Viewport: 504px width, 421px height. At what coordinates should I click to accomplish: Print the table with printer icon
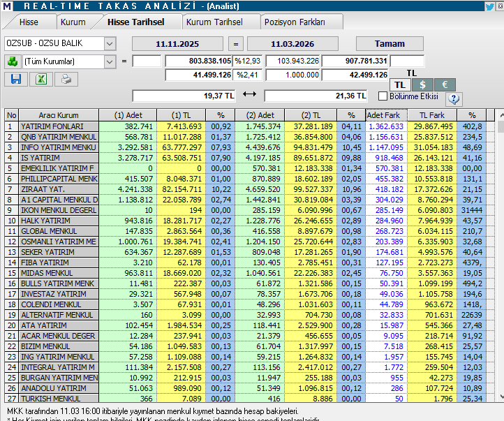pos(66,80)
